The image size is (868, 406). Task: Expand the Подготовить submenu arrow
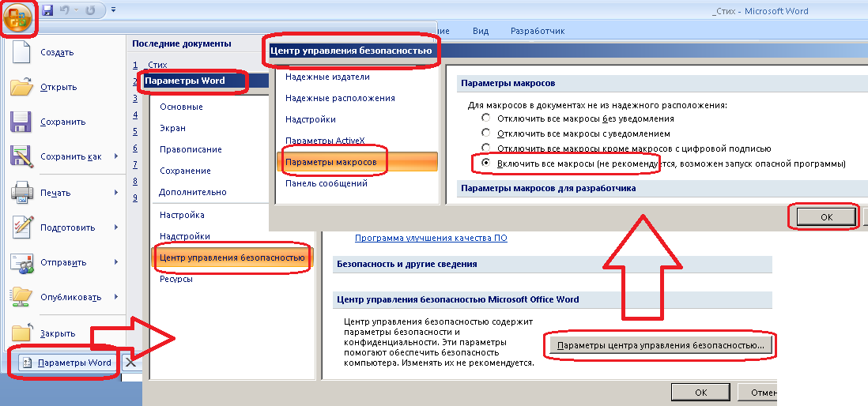coord(116,227)
